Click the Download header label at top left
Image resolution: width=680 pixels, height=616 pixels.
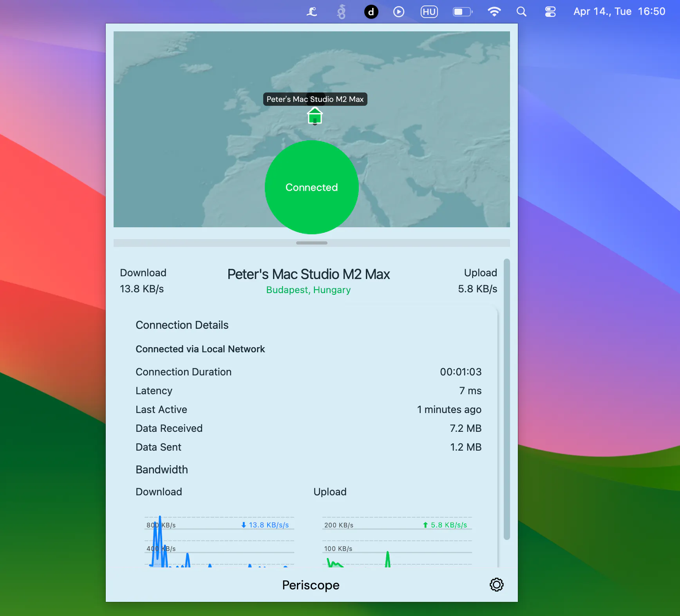pyautogui.click(x=143, y=273)
